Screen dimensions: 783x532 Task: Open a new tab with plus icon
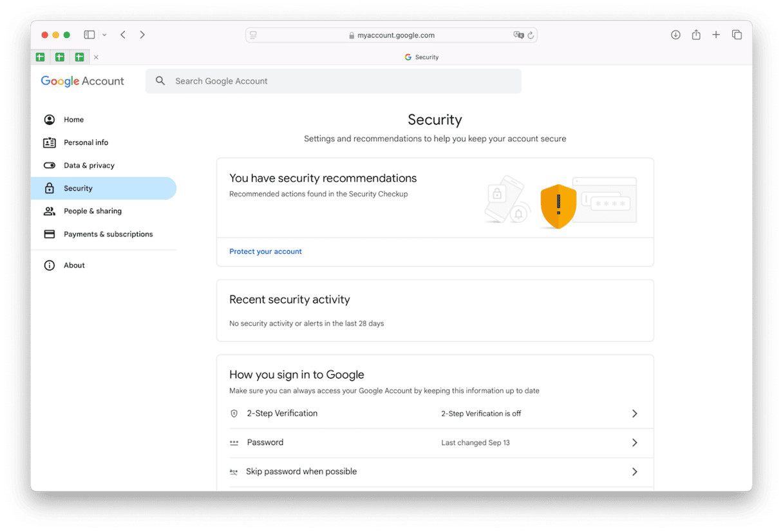click(716, 35)
